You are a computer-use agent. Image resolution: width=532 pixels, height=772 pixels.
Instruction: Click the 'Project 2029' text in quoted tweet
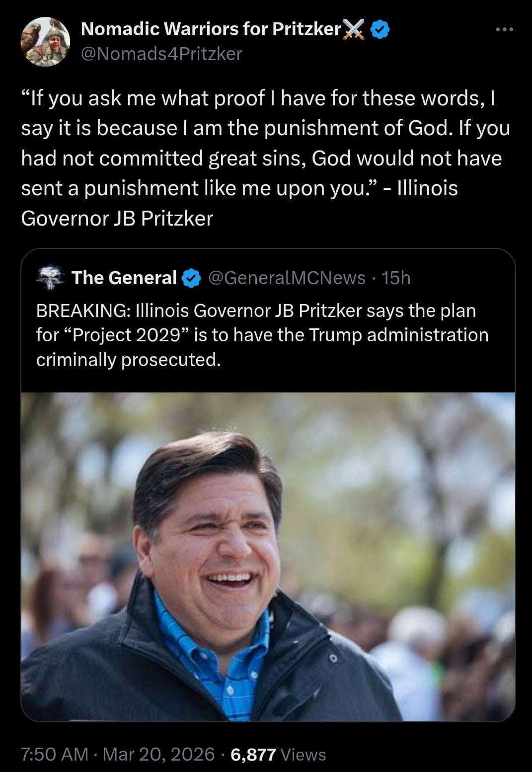click(126, 335)
